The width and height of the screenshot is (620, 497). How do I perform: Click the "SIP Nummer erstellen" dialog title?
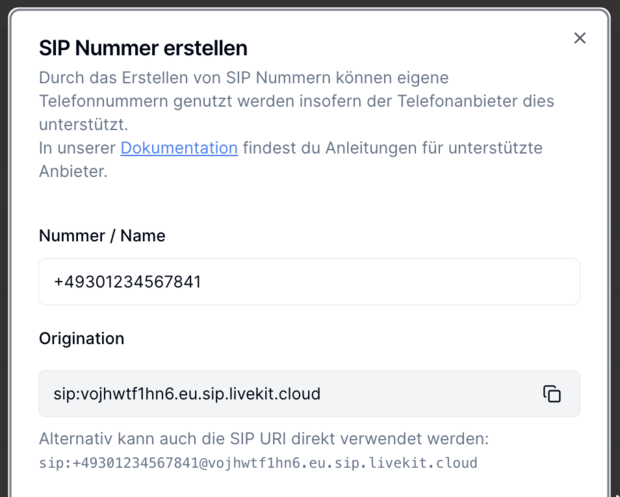click(x=143, y=48)
